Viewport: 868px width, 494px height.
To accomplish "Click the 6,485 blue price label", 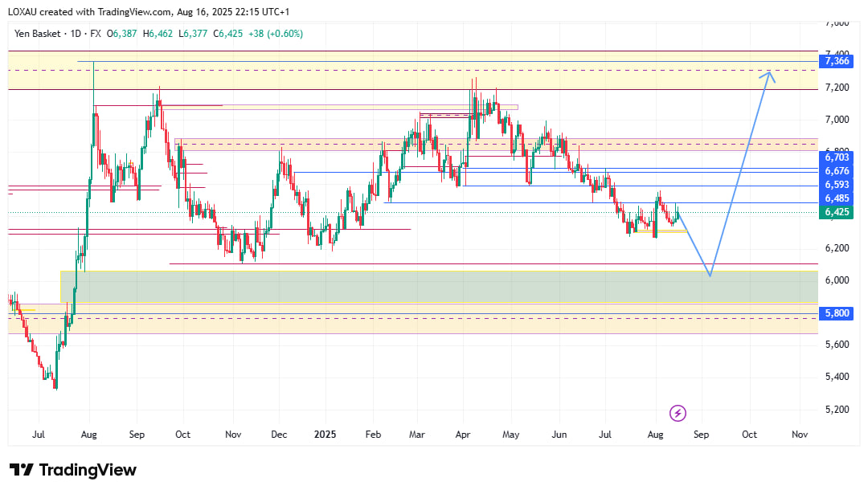I will tap(837, 198).
